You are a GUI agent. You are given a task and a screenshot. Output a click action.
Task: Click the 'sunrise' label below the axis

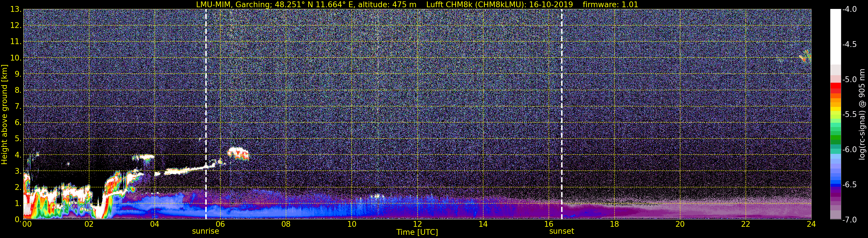coord(206,231)
